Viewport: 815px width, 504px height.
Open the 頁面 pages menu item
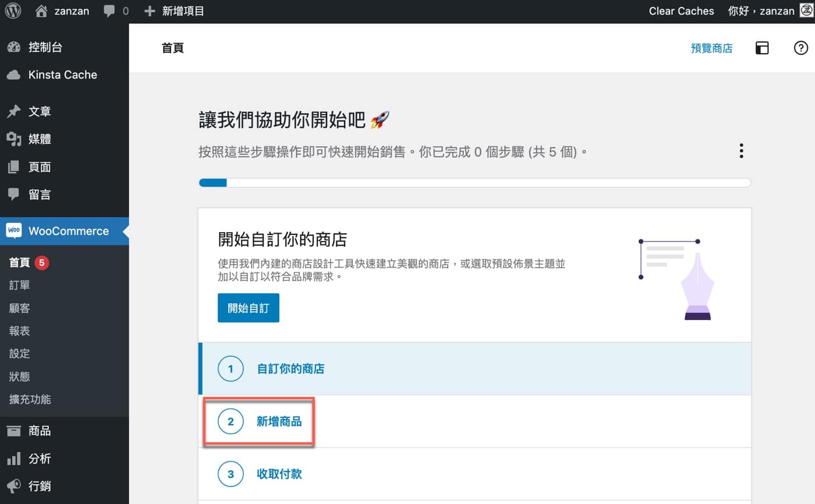click(64, 167)
